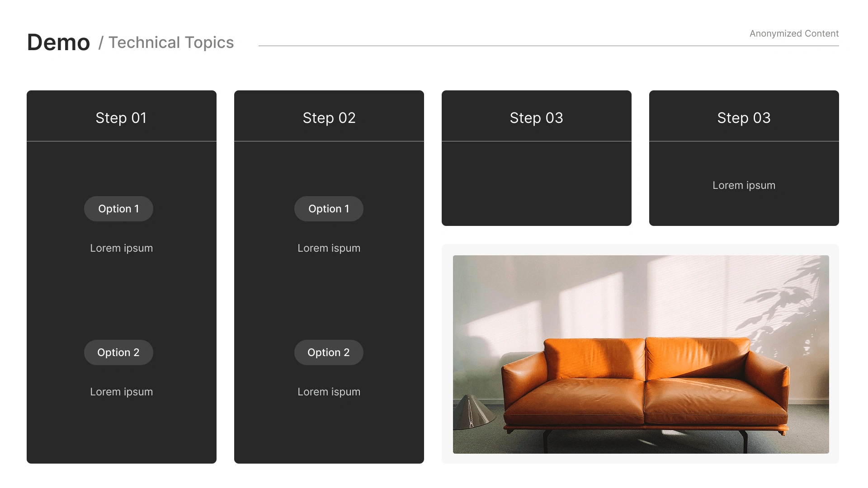
Task: Click the Technical Topics subtitle
Action: pos(171,42)
